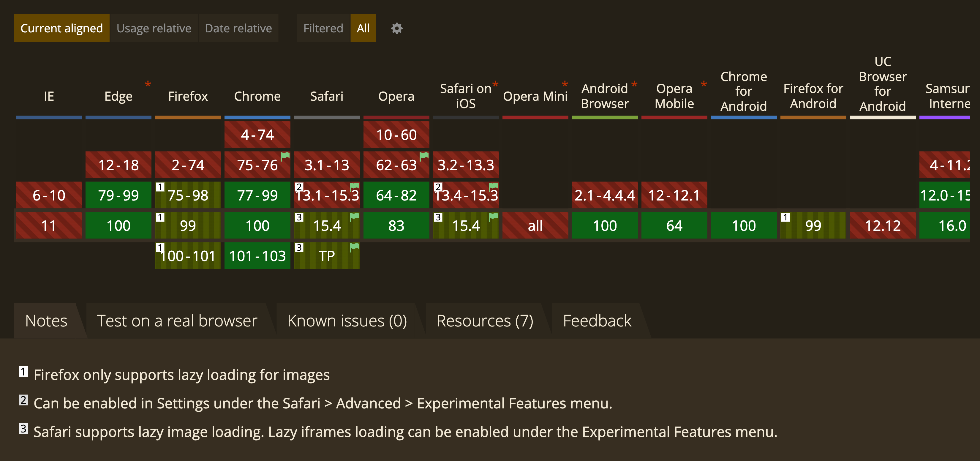980x461 pixels.
Task: Click the Chrome for Android header
Action: (x=744, y=91)
